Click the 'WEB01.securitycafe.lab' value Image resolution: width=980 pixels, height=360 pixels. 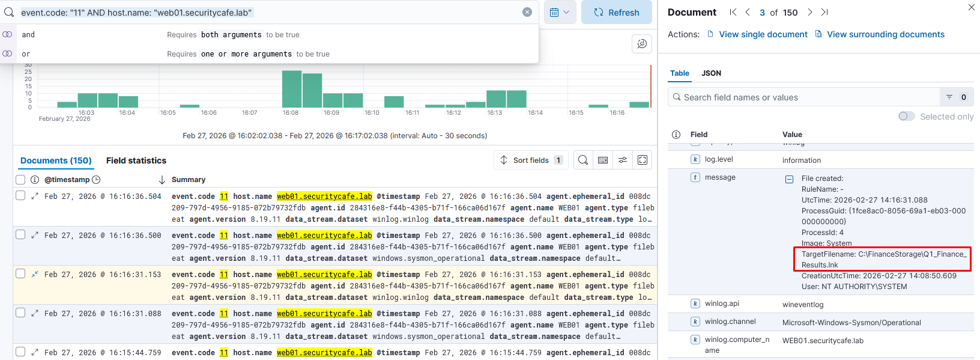(x=823, y=341)
